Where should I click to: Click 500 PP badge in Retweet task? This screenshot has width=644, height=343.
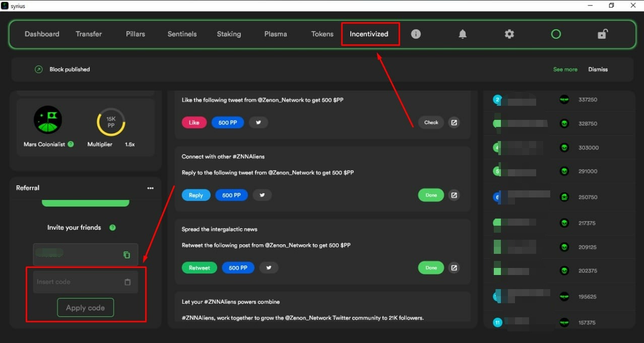pos(238,268)
